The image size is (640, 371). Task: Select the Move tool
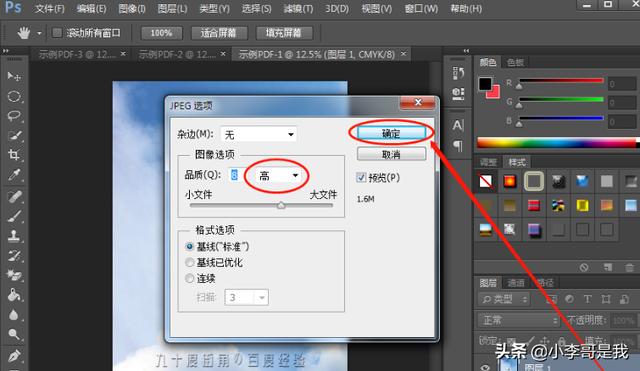click(13, 76)
